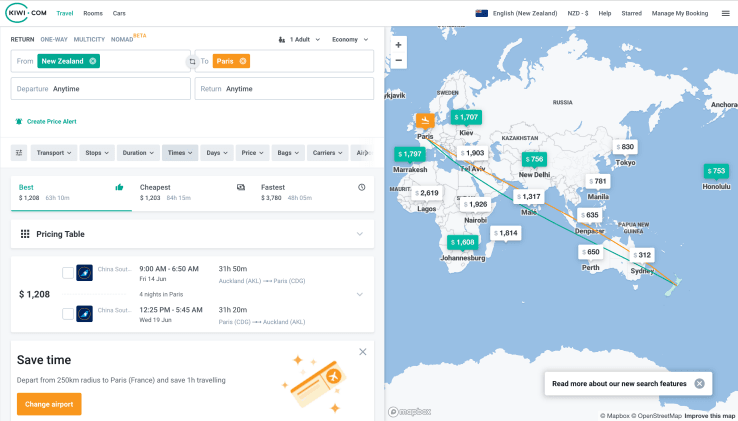Remove the New Zealand origin tag
Viewport: 738px width, 421px height.
(x=93, y=61)
